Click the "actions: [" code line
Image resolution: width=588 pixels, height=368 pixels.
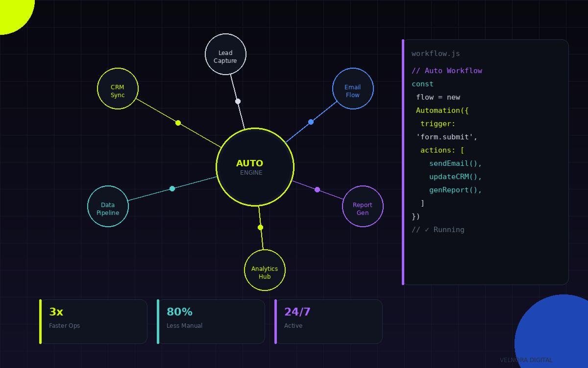pyautogui.click(x=442, y=150)
